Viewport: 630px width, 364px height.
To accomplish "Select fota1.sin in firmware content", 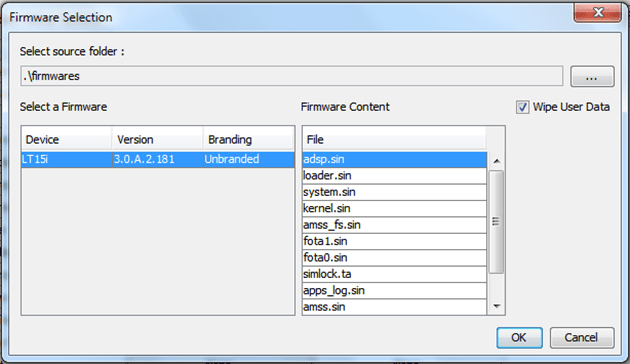I will [395, 241].
